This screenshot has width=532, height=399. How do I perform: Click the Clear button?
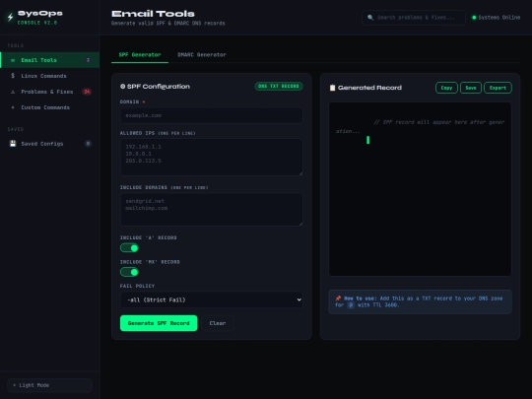pyautogui.click(x=218, y=323)
